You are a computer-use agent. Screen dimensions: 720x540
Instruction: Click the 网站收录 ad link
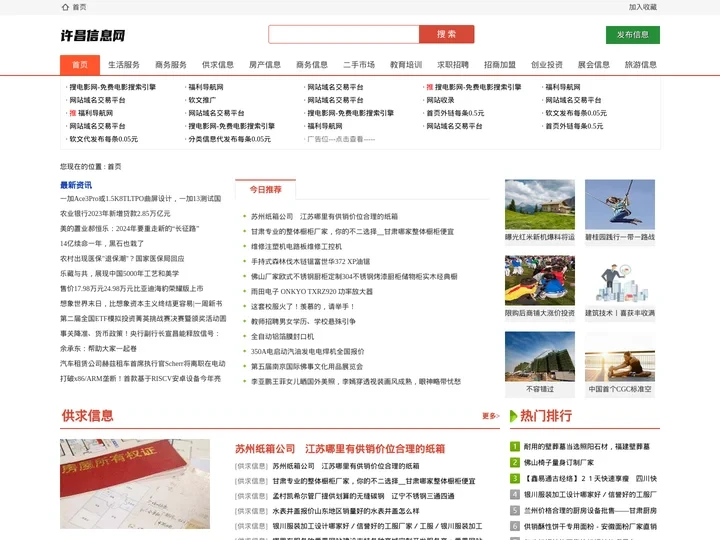point(440,100)
